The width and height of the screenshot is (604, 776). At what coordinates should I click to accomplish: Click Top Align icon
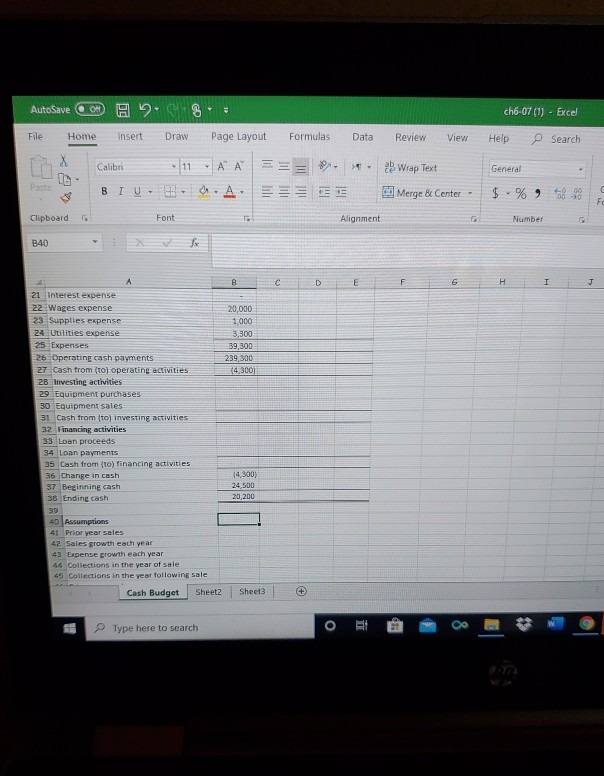(267, 164)
